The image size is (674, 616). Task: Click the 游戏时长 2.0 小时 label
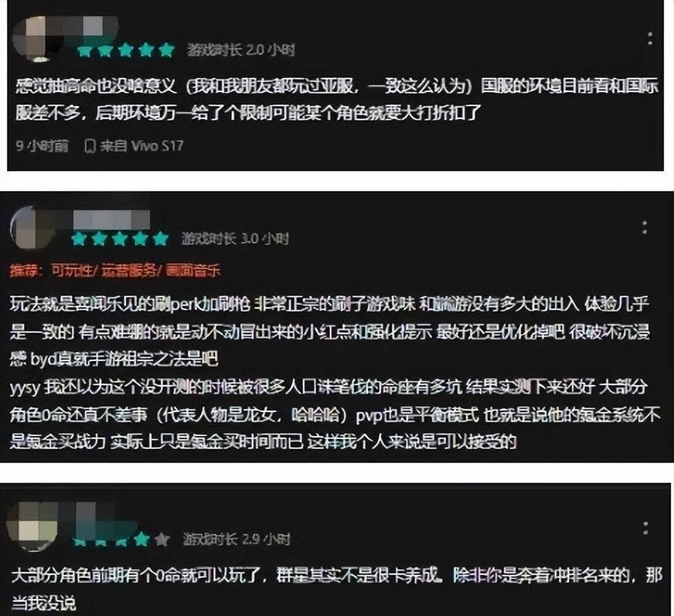coord(241,50)
